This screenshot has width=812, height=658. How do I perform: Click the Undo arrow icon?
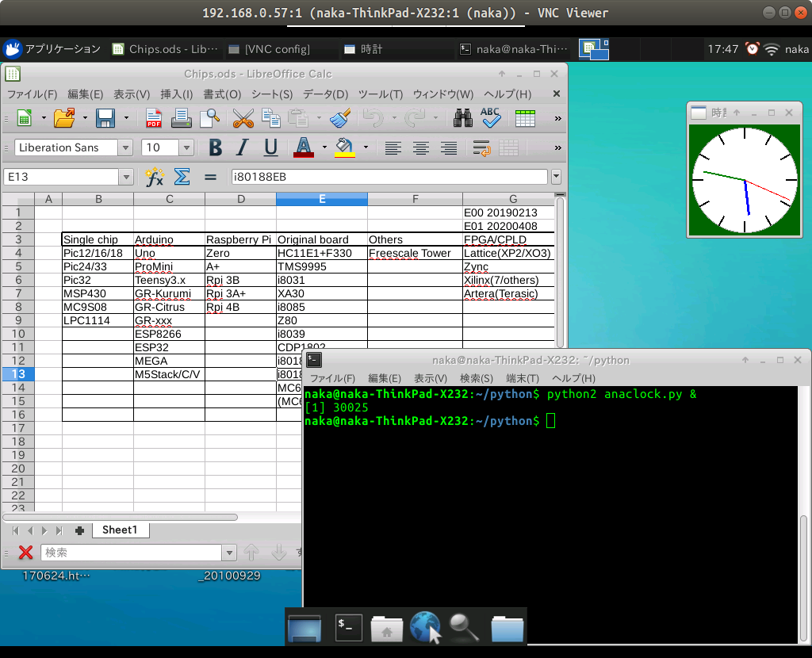click(x=373, y=118)
